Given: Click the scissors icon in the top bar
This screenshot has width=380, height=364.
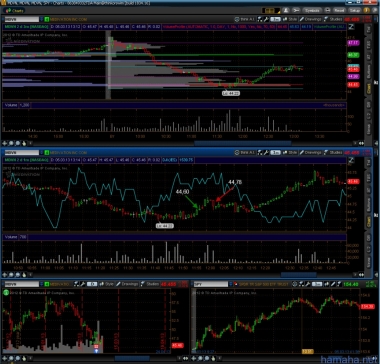Looking at the screenshot, I should [295, 10].
